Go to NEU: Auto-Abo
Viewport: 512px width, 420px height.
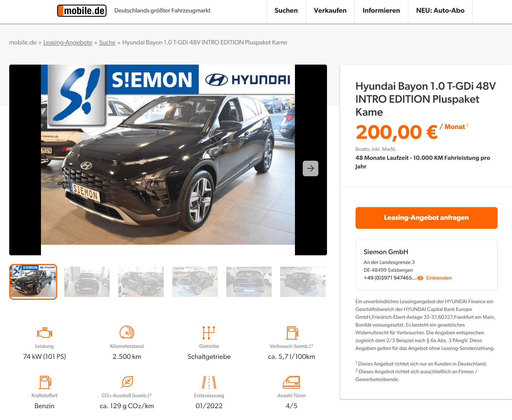440,11
